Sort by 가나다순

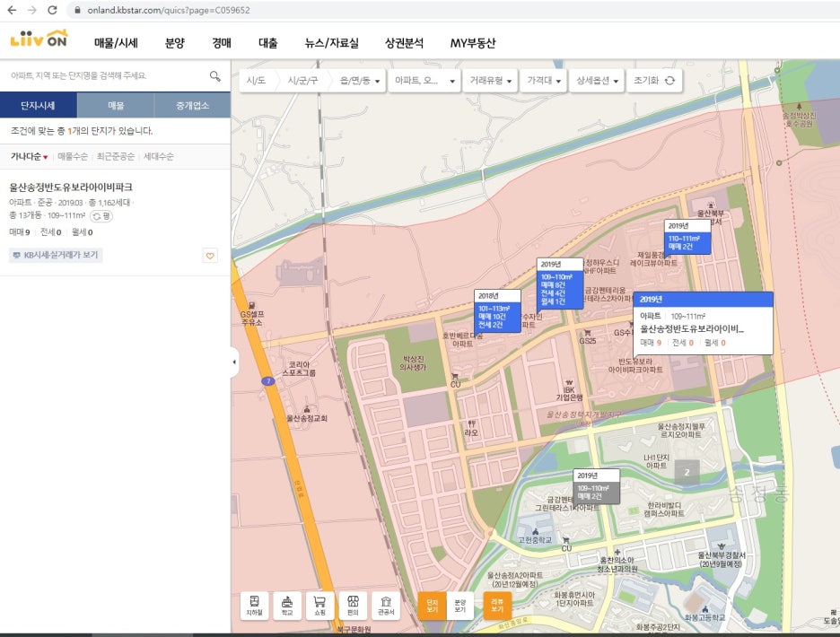29,156
